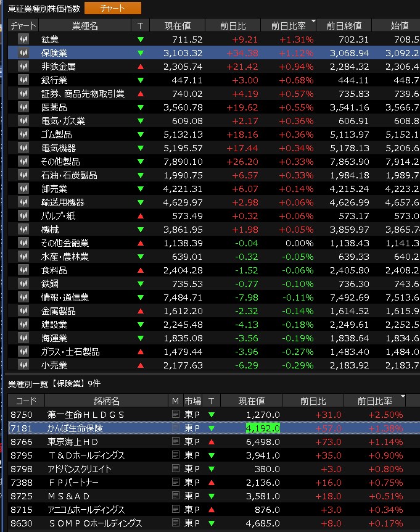This screenshot has width=420, height=532.
Task: Click その他金融業 change rate 0.00%
Action: (x=299, y=243)
